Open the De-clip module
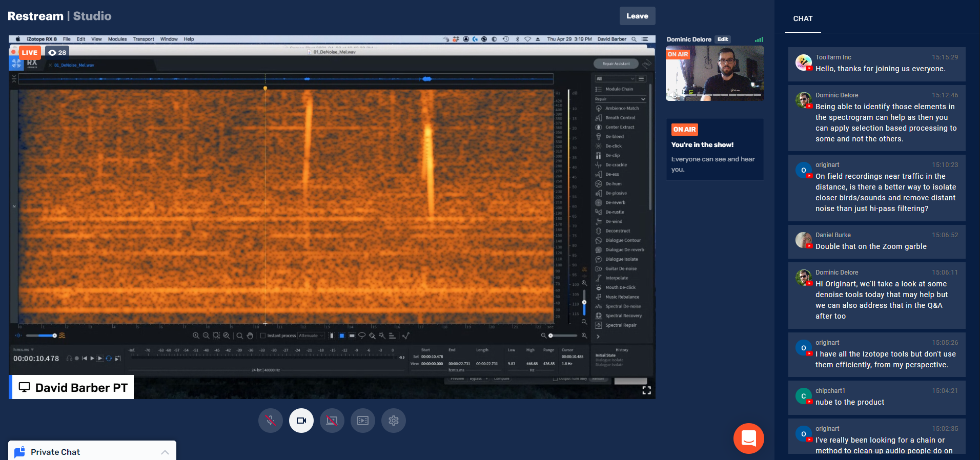The width and height of the screenshot is (980, 460). (607, 155)
